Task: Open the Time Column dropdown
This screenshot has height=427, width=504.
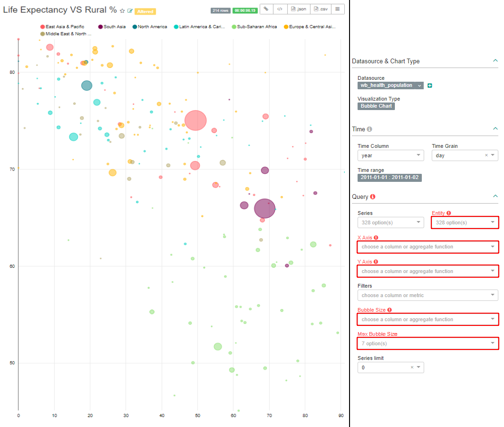Action: (391, 155)
